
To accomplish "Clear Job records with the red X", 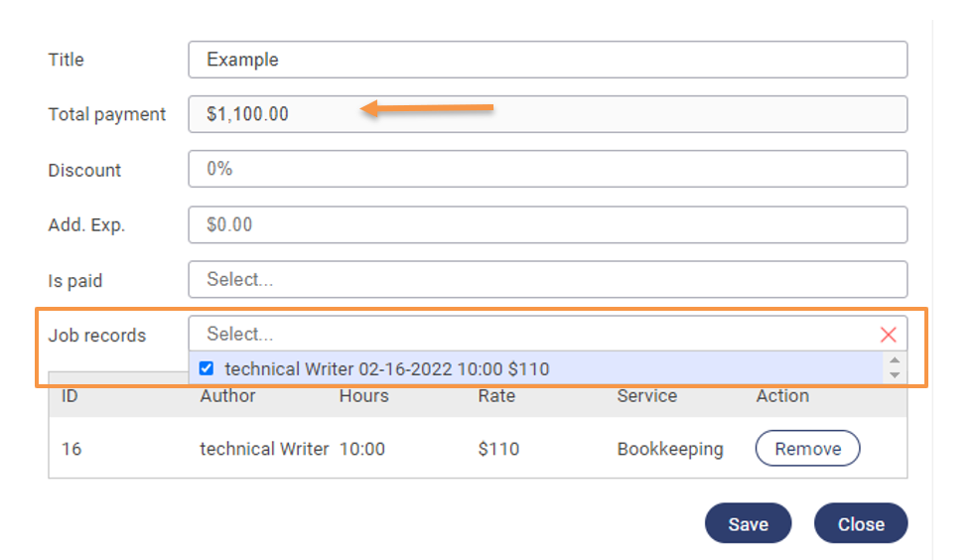I will (x=888, y=335).
